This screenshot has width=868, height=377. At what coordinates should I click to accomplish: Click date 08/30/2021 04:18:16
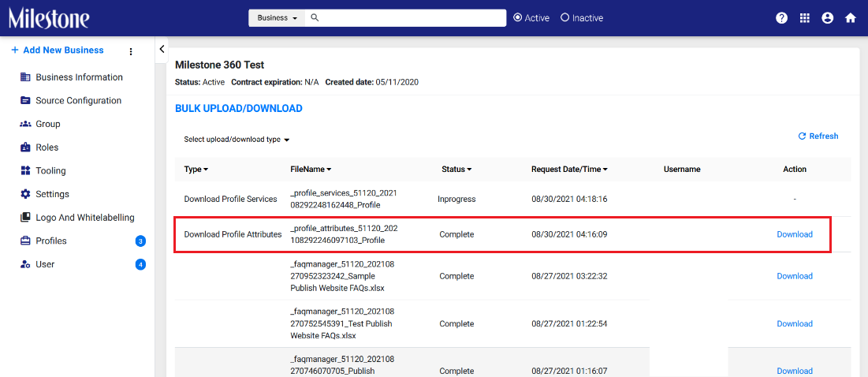pyautogui.click(x=570, y=199)
